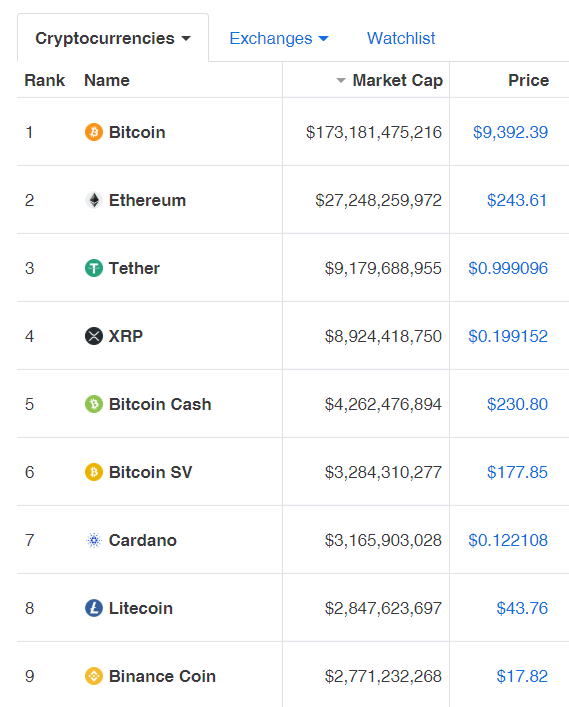Image resolution: width=569 pixels, height=707 pixels.
Task: Click the Cardano dotted logo icon
Action: pos(94,540)
